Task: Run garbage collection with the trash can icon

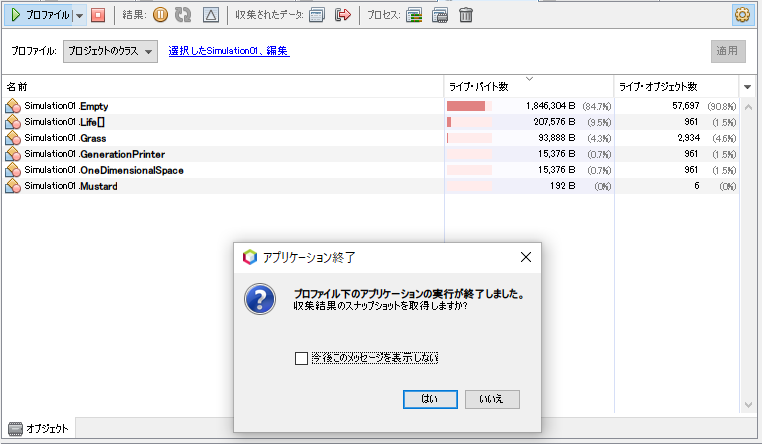Action: (x=466, y=15)
